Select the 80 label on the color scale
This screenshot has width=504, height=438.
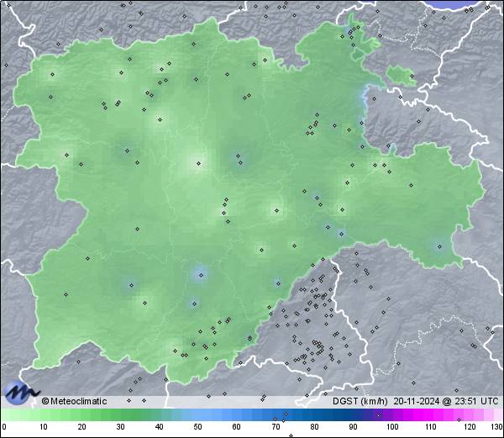(x=314, y=427)
